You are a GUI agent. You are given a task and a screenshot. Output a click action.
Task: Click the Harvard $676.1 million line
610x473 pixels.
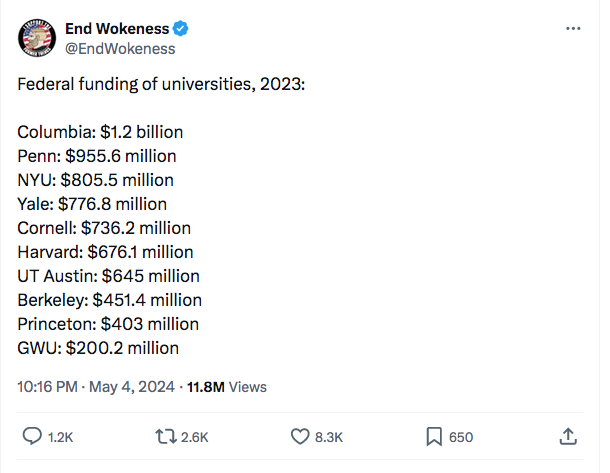click(105, 252)
